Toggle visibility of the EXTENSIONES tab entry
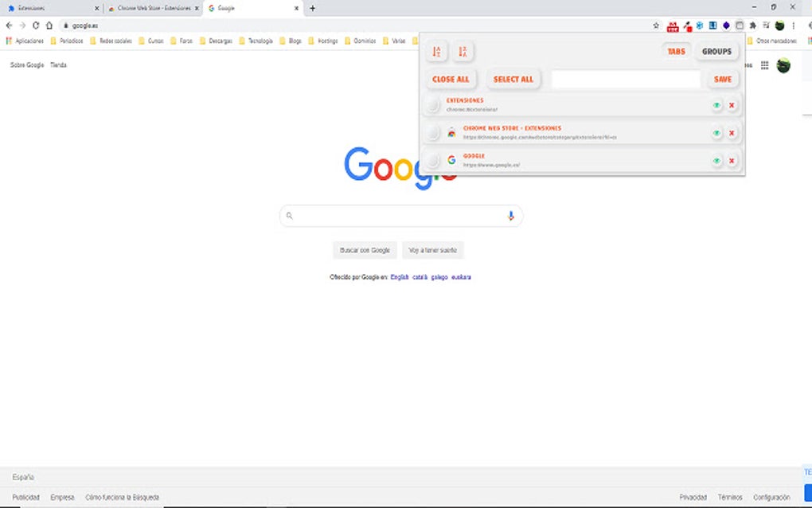Image resolution: width=812 pixels, height=508 pixels. 716,104
